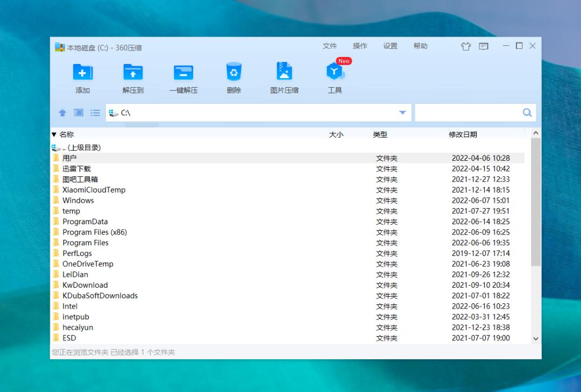Image resolution: width=581 pixels, height=392 pixels.
Task: Open the Tools (工具) icon marked New
Action: [335, 72]
